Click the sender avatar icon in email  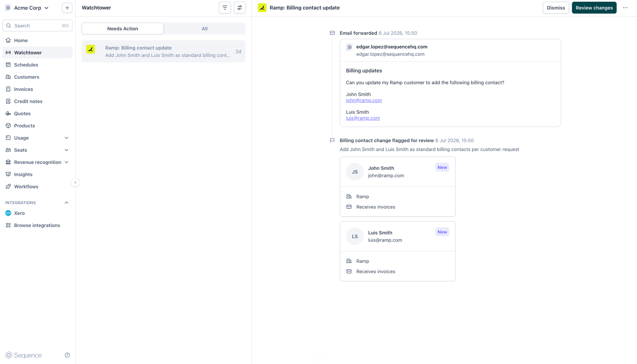pyautogui.click(x=349, y=47)
